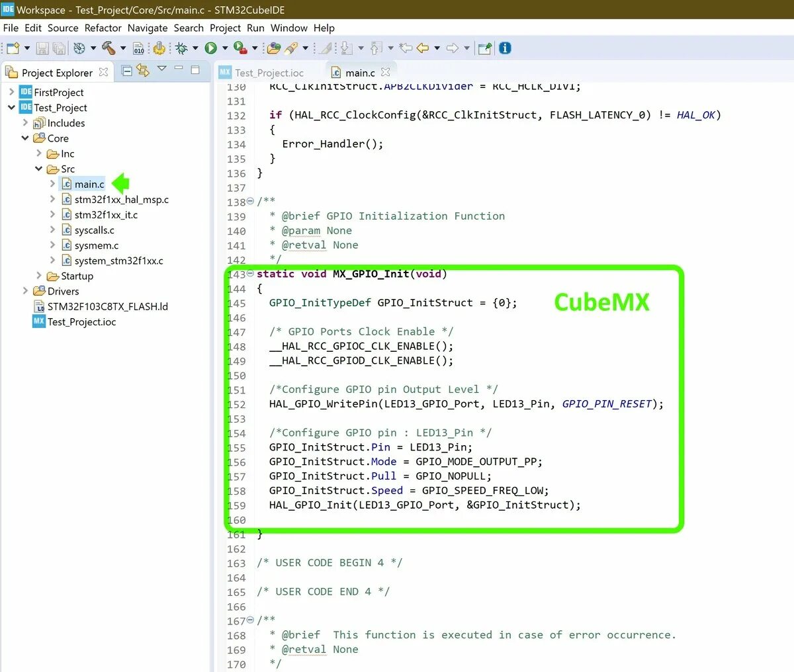Click the Back navigation yellow arrow

coord(422,48)
